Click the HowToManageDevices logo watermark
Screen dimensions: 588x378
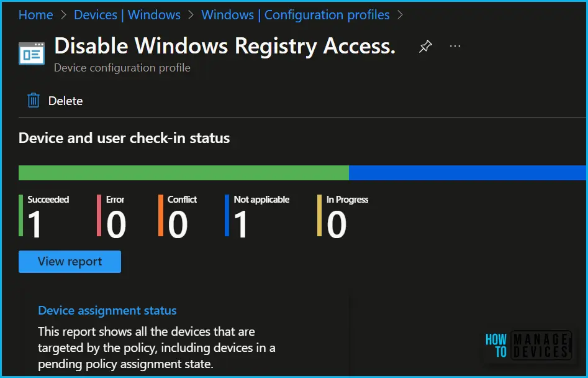[x=527, y=346]
